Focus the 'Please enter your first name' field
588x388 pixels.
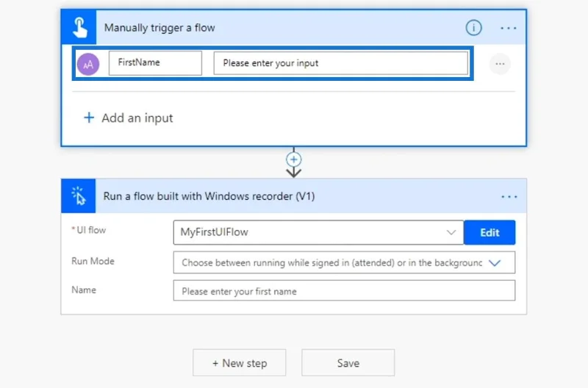click(344, 291)
